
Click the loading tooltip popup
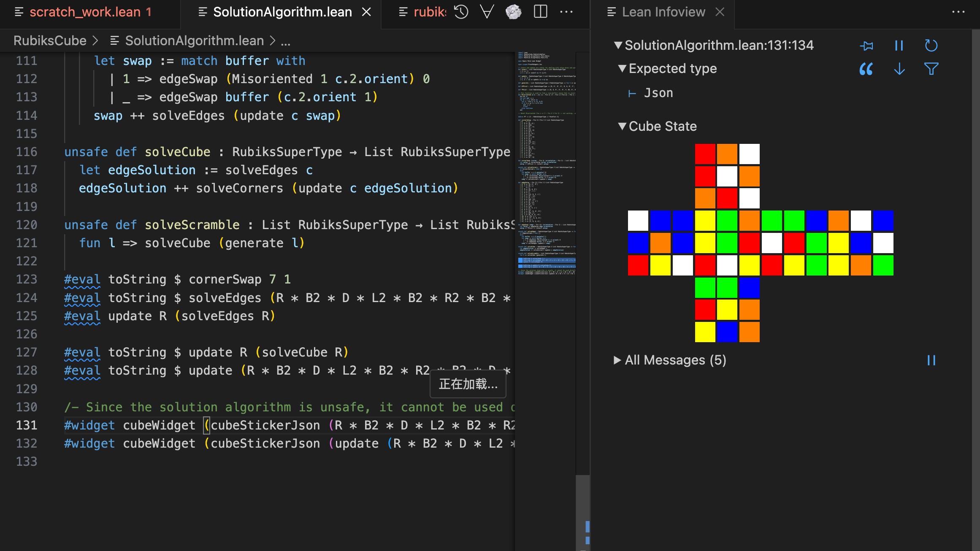tap(468, 384)
